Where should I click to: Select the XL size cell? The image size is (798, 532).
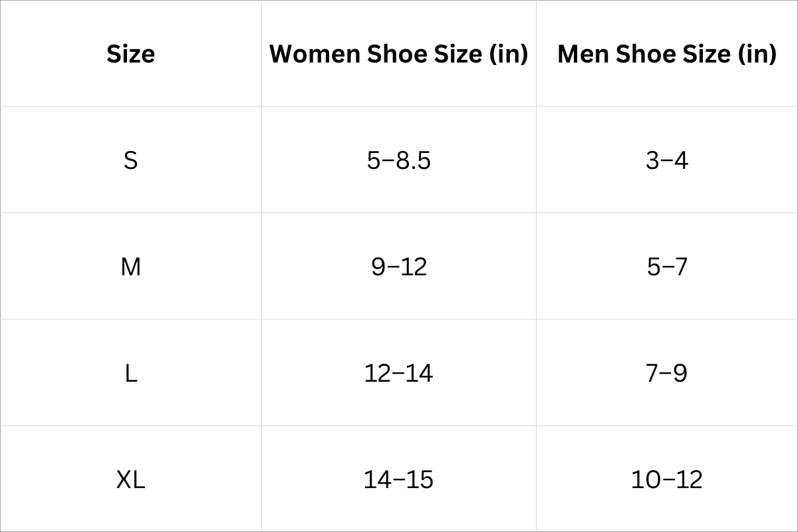point(130,479)
